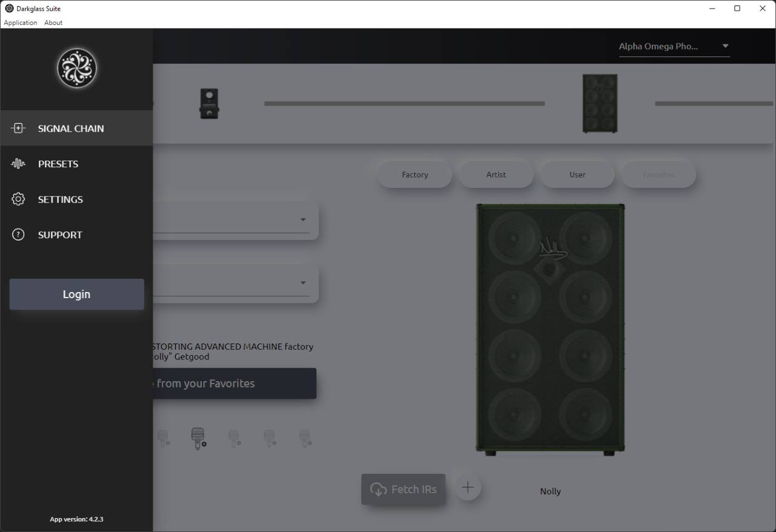776x532 pixels.
Task: Click the 'from your Favorites' button
Action: click(234, 384)
